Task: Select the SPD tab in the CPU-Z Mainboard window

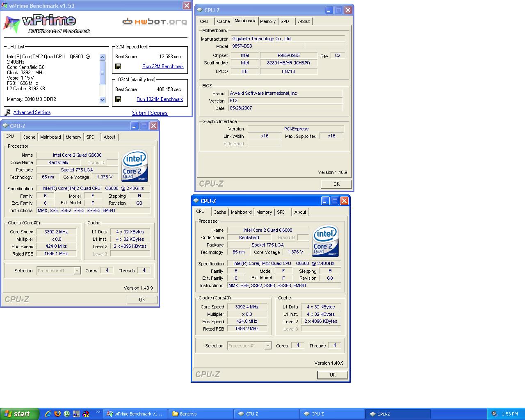Action: click(x=285, y=21)
